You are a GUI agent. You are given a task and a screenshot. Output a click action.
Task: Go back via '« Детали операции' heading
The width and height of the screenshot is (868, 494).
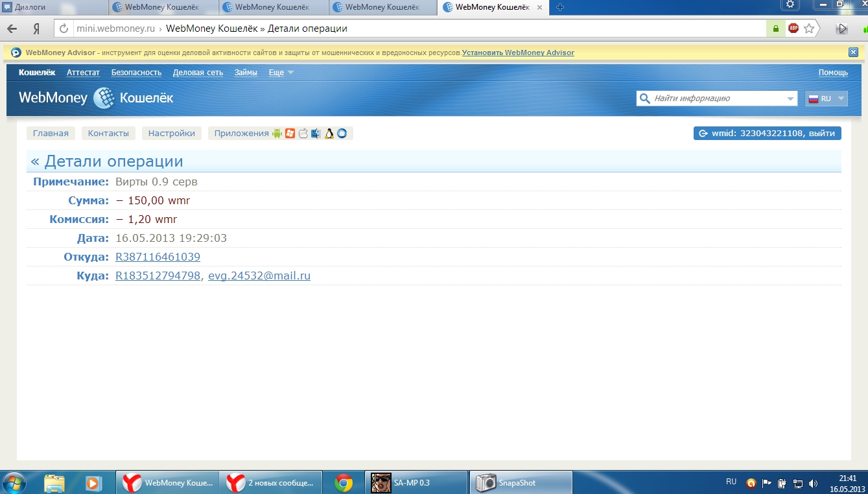click(x=107, y=161)
